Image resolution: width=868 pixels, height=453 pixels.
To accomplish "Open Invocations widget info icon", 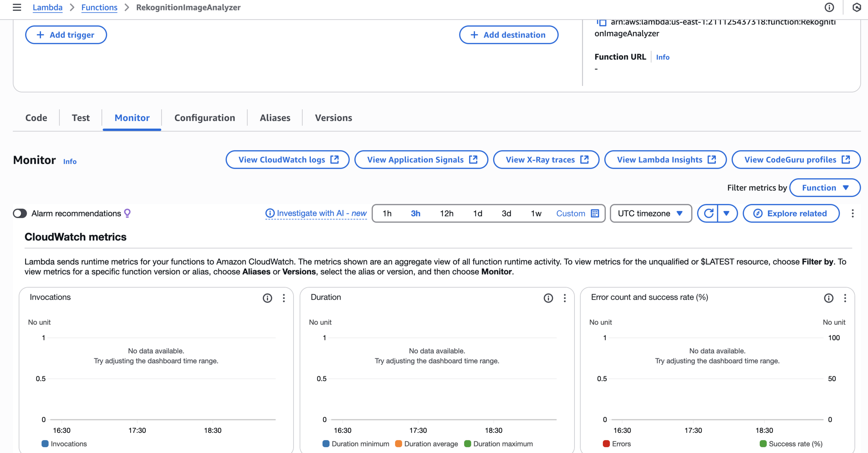I will (x=267, y=298).
